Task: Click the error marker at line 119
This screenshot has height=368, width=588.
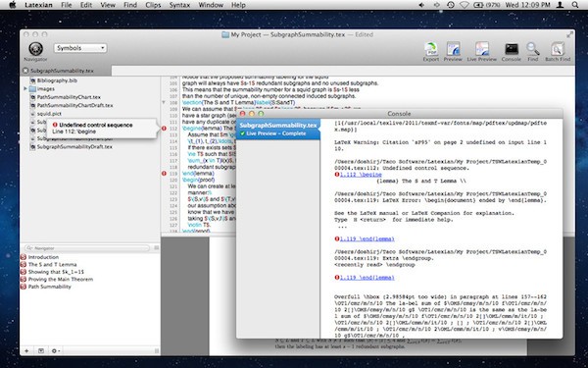Action: pyautogui.click(x=164, y=174)
